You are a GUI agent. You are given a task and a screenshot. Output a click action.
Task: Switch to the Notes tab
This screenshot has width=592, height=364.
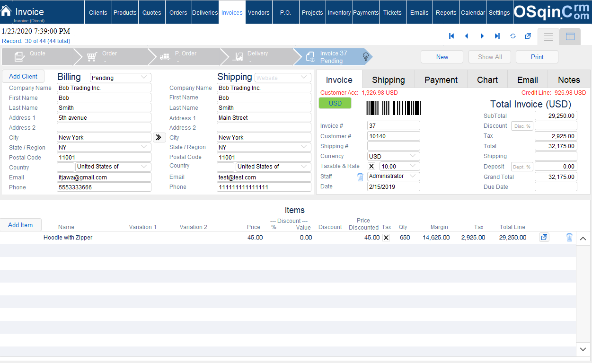[569, 80]
